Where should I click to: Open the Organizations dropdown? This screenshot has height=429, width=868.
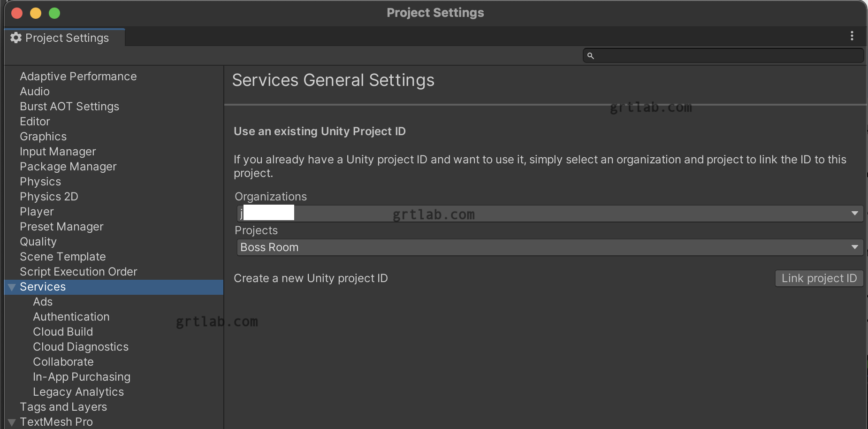(550, 214)
